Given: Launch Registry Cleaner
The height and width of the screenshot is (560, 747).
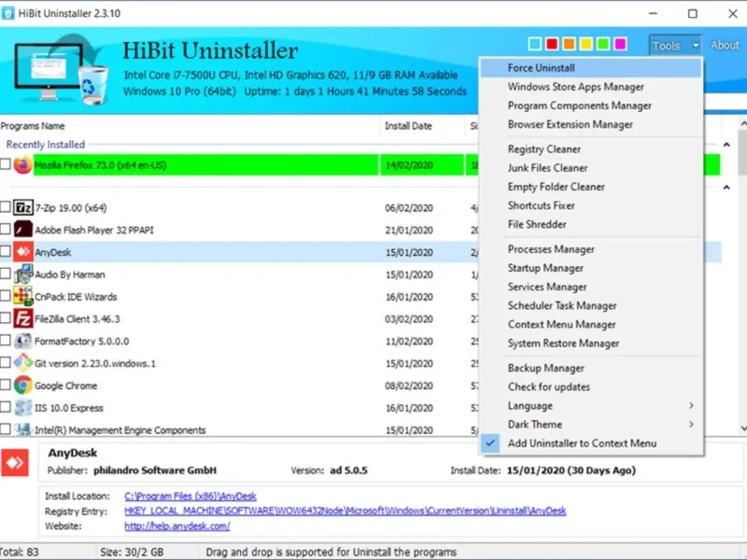Looking at the screenshot, I should click(591, 149).
